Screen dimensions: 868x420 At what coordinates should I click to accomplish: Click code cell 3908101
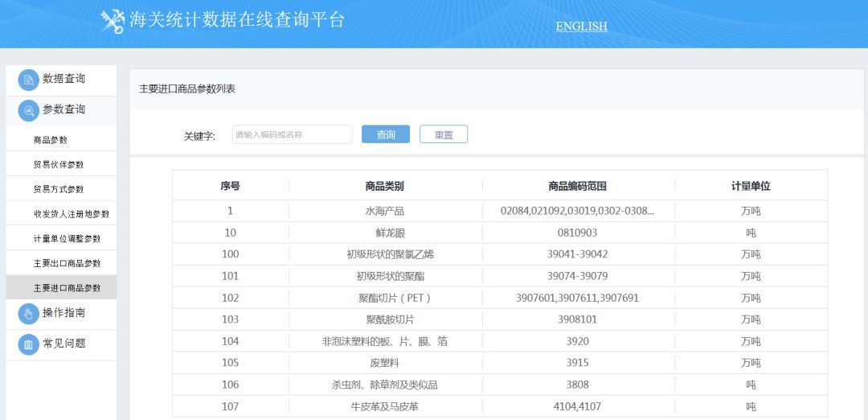577,319
